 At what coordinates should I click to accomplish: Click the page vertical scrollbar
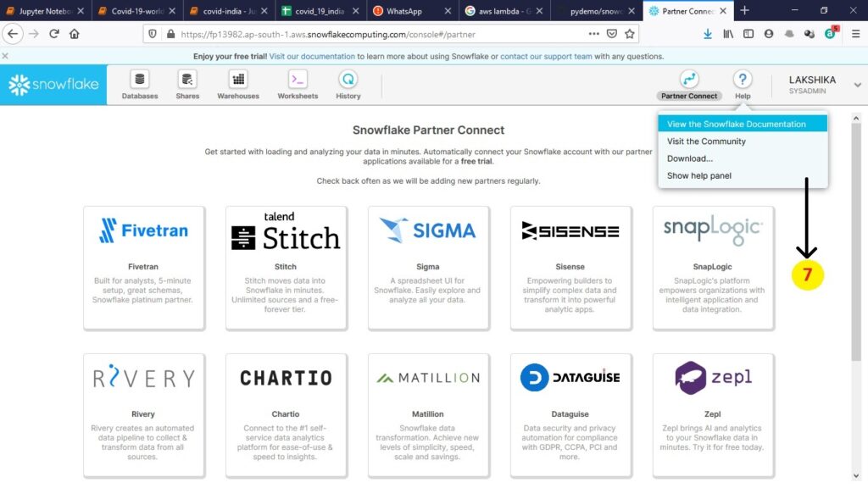pyautogui.click(x=855, y=254)
